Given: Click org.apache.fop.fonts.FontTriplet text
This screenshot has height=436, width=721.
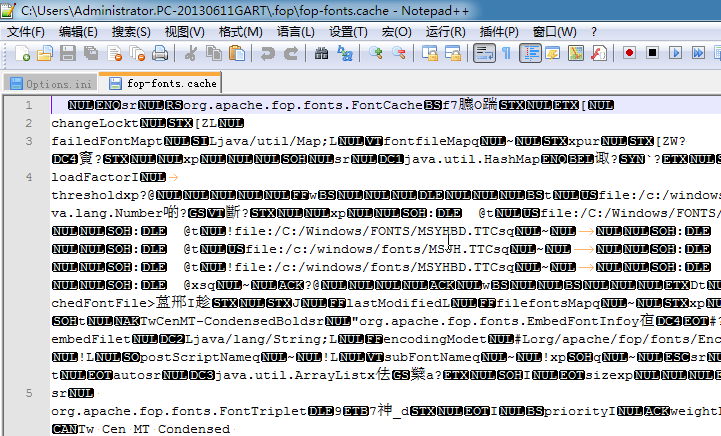Looking at the screenshot, I should 179,411.
